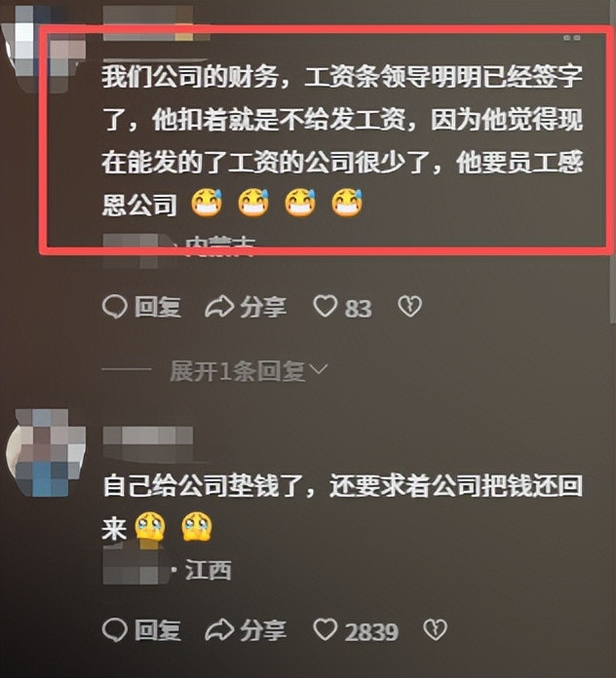Click the reply bubble icon on the 2839-like comment

coord(115,630)
